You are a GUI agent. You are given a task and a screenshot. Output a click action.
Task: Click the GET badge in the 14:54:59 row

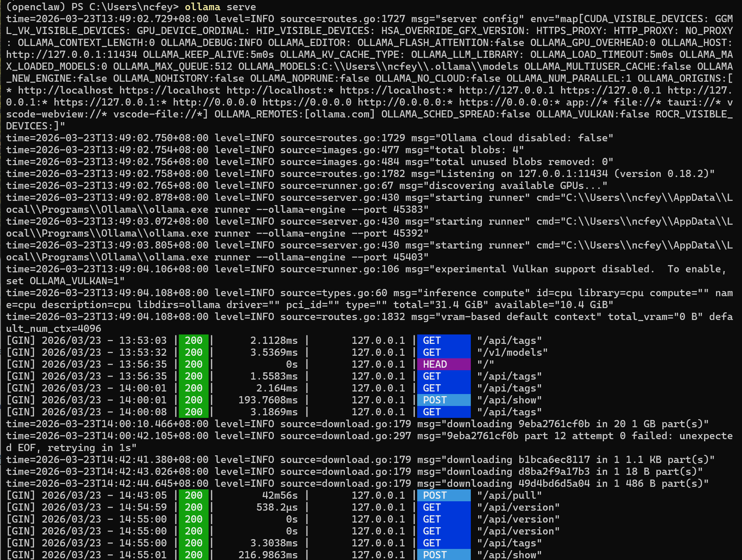(x=444, y=507)
